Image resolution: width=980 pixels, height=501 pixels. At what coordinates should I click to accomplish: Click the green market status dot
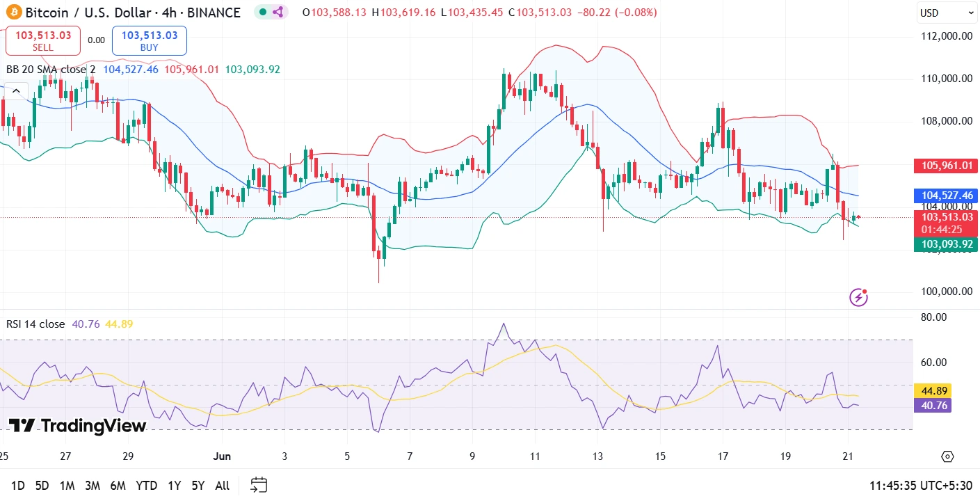262,12
